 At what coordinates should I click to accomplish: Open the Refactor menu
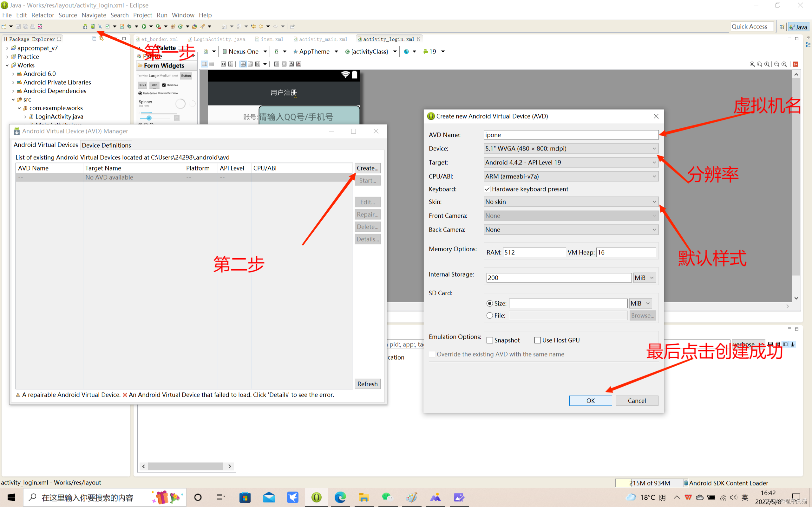pos(43,15)
